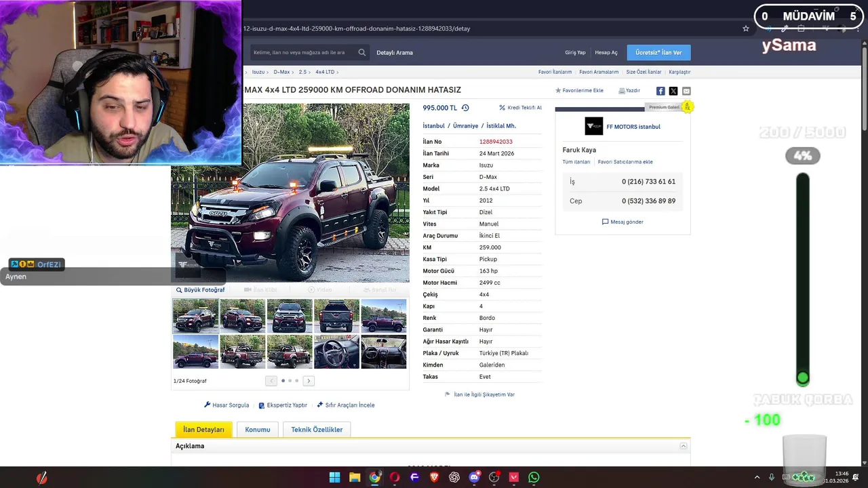868x488 pixels.
Task: Click the search keyword input field
Action: pyautogui.click(x=303, y=52)
